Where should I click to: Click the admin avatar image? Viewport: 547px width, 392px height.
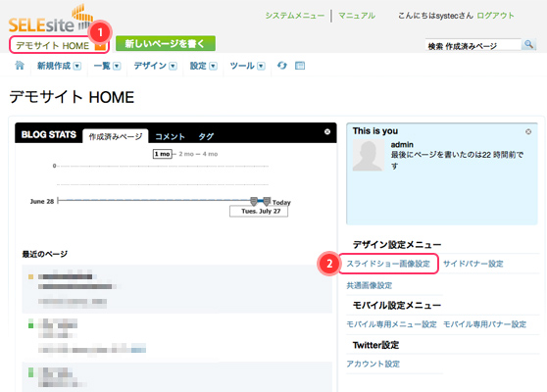pyautogui.click(x=368, y=155)
